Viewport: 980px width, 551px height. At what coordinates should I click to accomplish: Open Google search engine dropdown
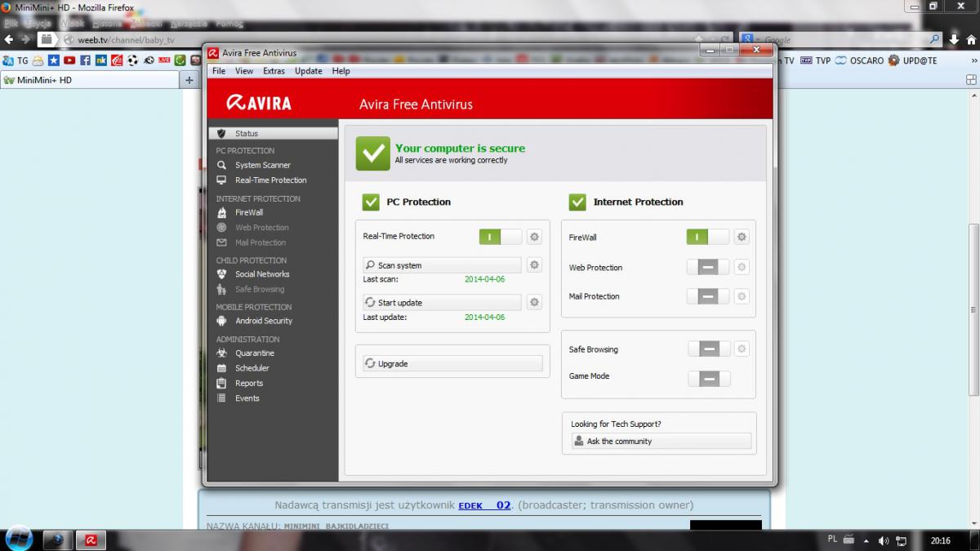tap(751, 39)
